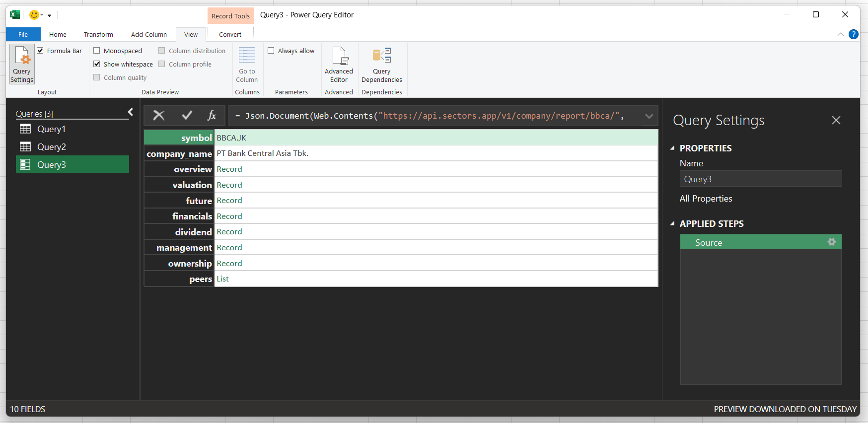Switch to the Add Column tab
868x423 pixels.
[x=149, y=34]
